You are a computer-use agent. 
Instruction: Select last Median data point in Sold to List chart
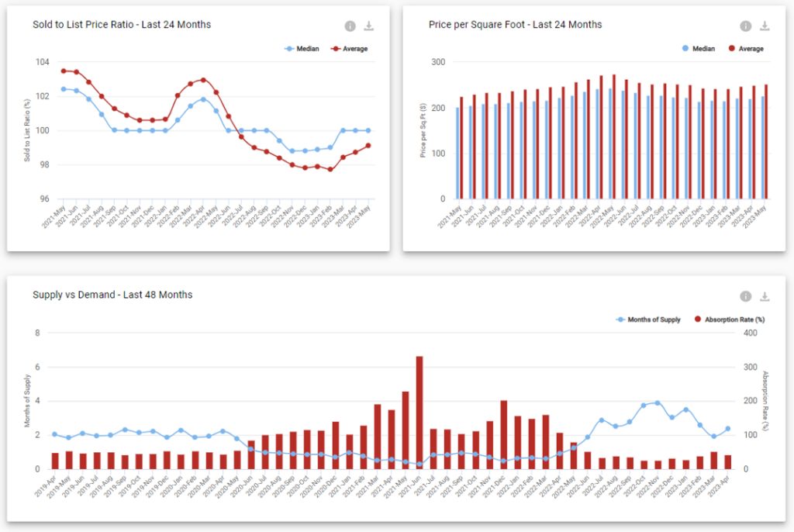(368, 130)
